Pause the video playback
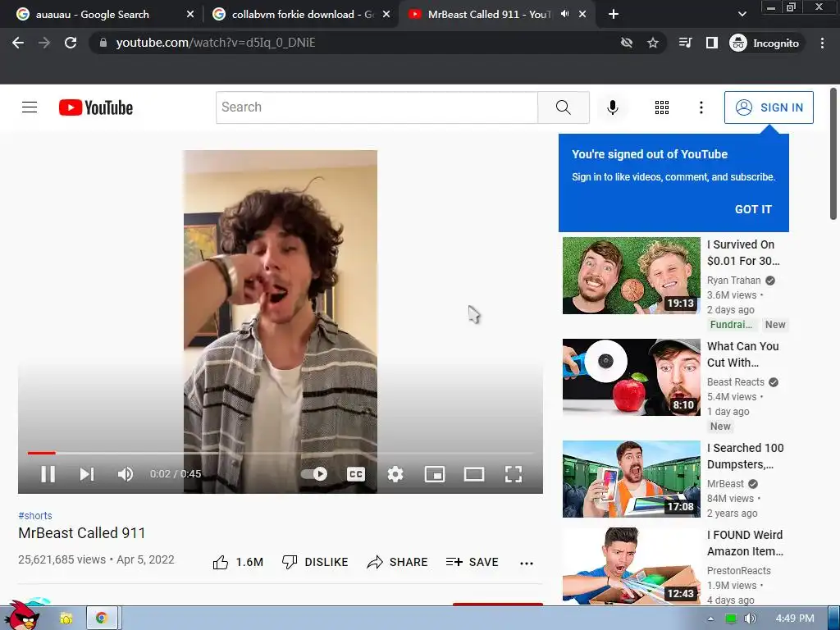 pos(48,474)
